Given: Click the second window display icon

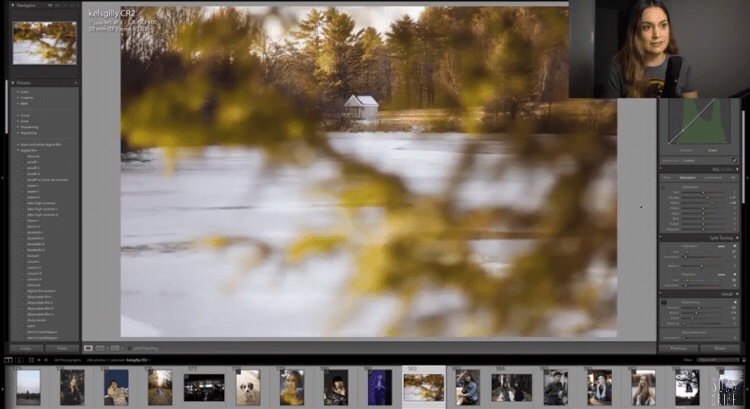Looking at the screenshot, I should click(18, 359).
